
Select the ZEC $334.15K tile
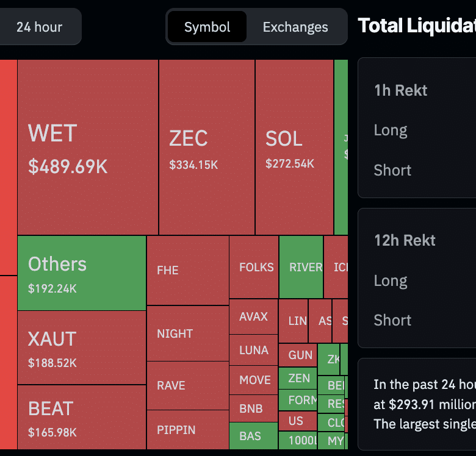pyautogui.click(x=206, y=147)
